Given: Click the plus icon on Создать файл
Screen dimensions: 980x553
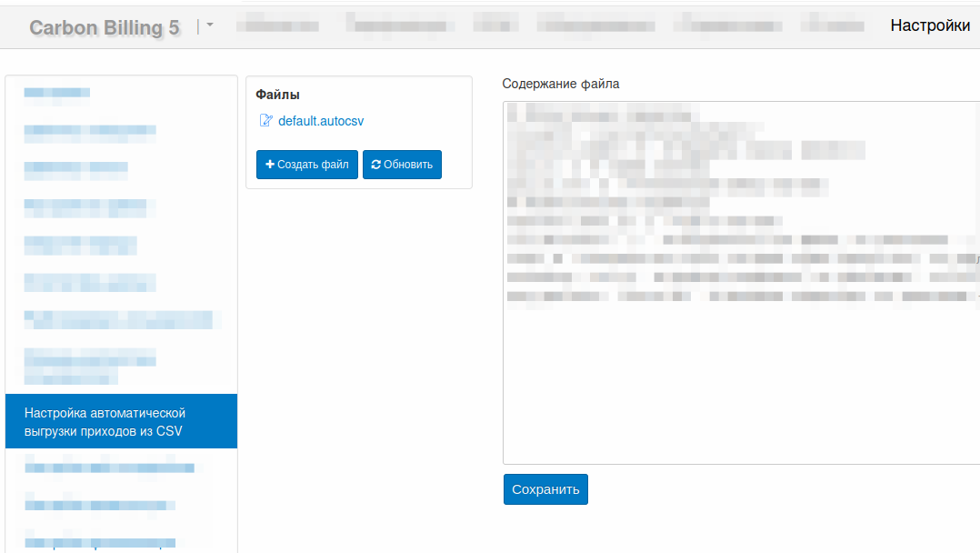Looking at the screenshot, I should pos(270,165).
